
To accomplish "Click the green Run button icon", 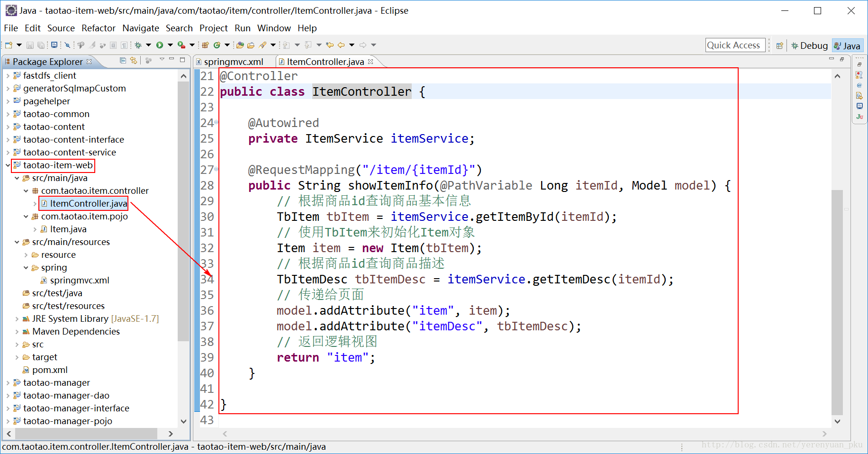I will point(160,45).
